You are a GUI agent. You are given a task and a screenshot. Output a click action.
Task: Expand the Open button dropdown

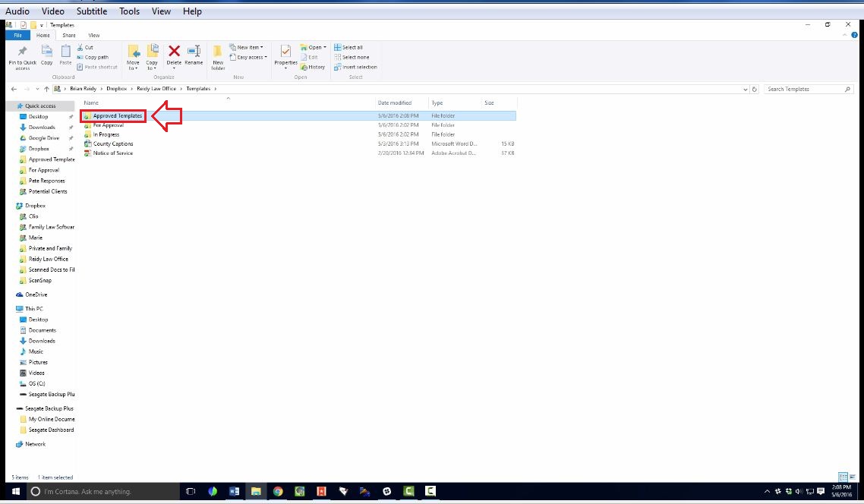(x=324, y=47)
